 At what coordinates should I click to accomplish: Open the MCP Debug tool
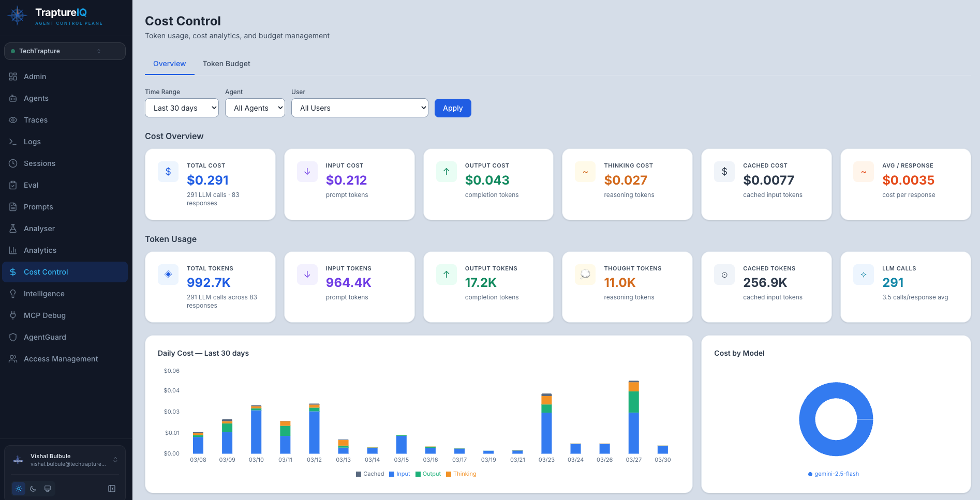[44, 315]
